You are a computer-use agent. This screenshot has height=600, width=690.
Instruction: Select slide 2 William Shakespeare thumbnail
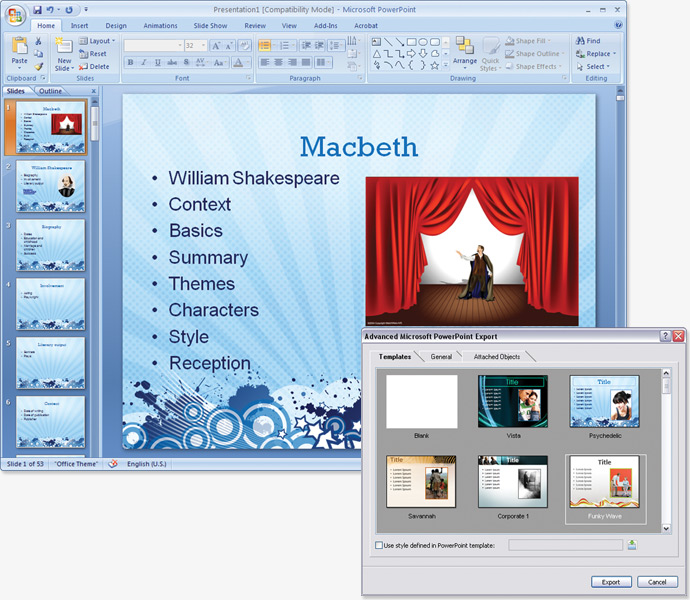[x=51, y=186]
